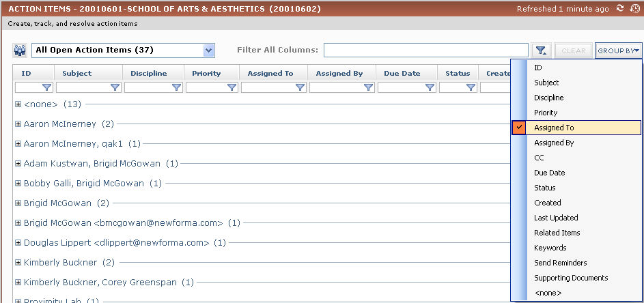Open the ID column filter funnel
Image resolution: width=644 pixels, height=303 pixels.
46,87
